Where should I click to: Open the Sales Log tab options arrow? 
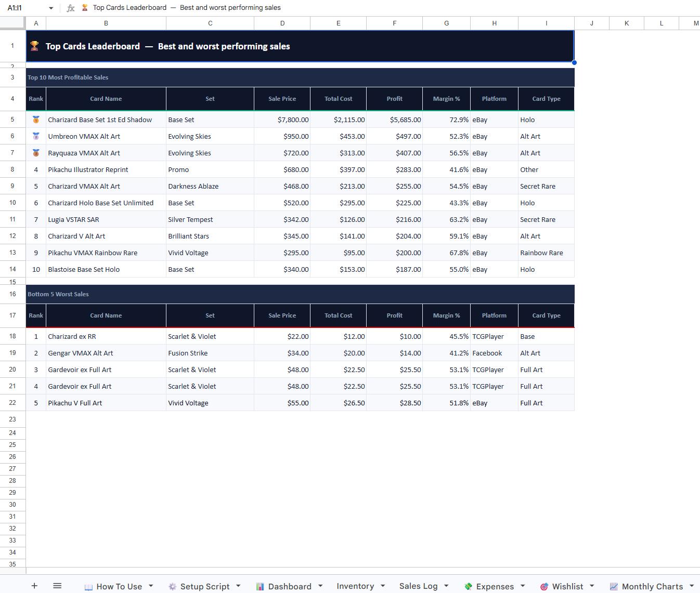446,586
